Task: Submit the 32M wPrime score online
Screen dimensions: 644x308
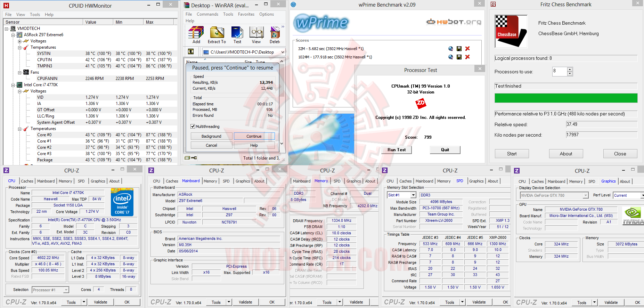Action: 451,49
